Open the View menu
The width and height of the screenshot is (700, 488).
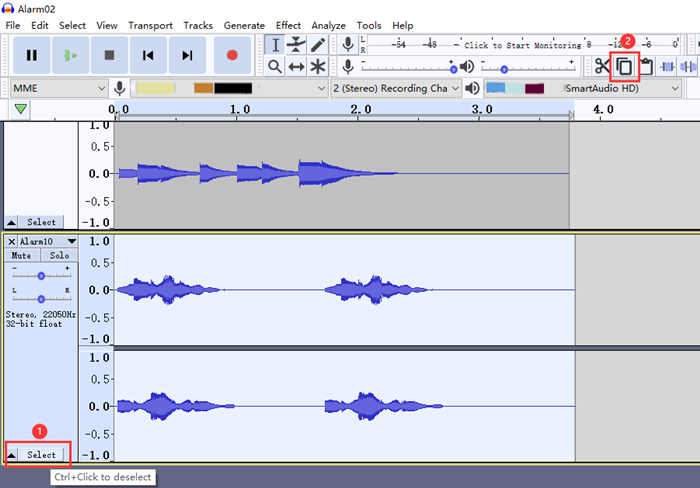pyautogui.click(x=107, y=25)
